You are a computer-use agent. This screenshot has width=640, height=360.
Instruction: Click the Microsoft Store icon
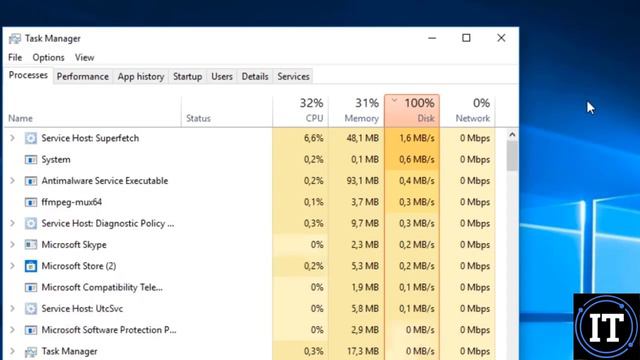[31, 266]
